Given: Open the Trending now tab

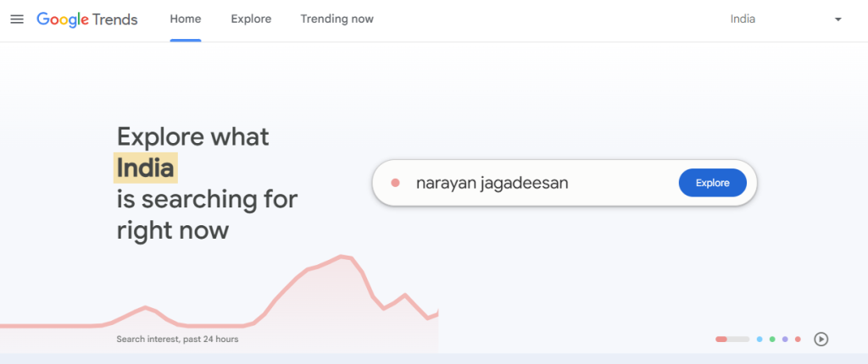Looking at the screenshot, I should (x=337, y=19).
